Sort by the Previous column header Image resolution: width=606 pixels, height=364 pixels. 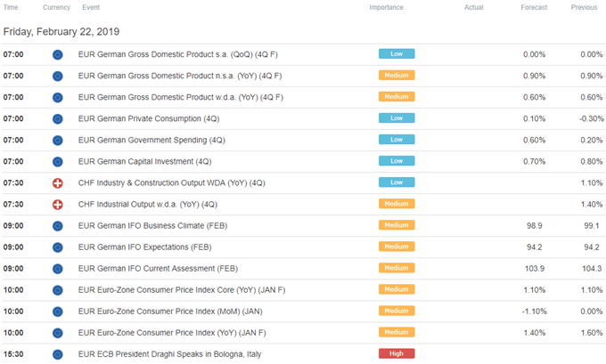584,7
